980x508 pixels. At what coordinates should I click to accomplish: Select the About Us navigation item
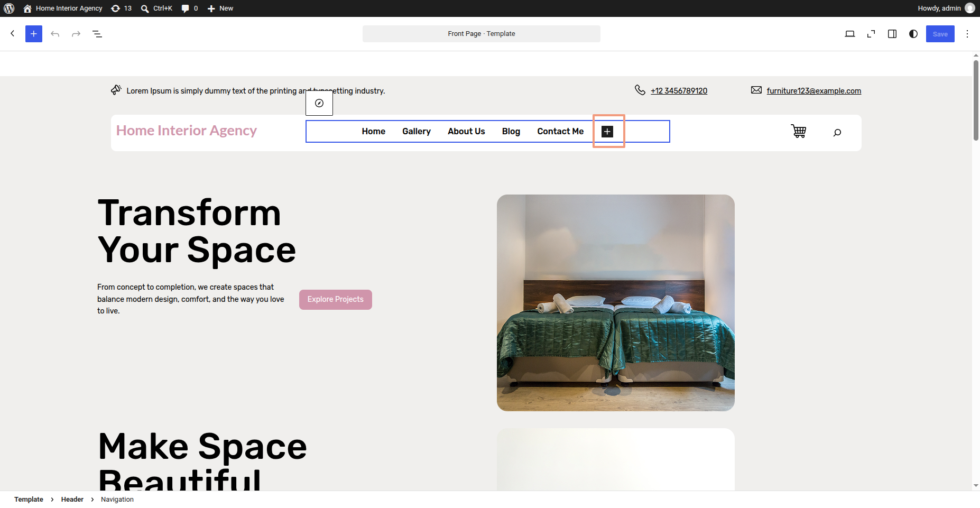[x=466, y=131]
